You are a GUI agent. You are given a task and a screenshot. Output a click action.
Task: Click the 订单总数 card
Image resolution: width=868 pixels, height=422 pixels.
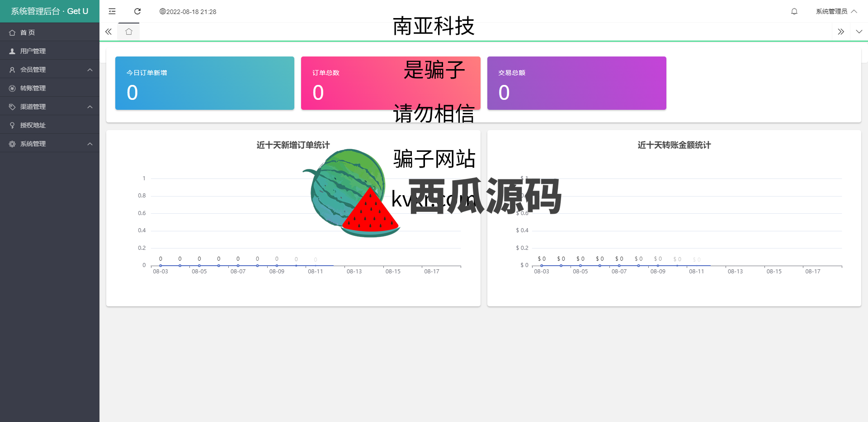coord(391,83)
